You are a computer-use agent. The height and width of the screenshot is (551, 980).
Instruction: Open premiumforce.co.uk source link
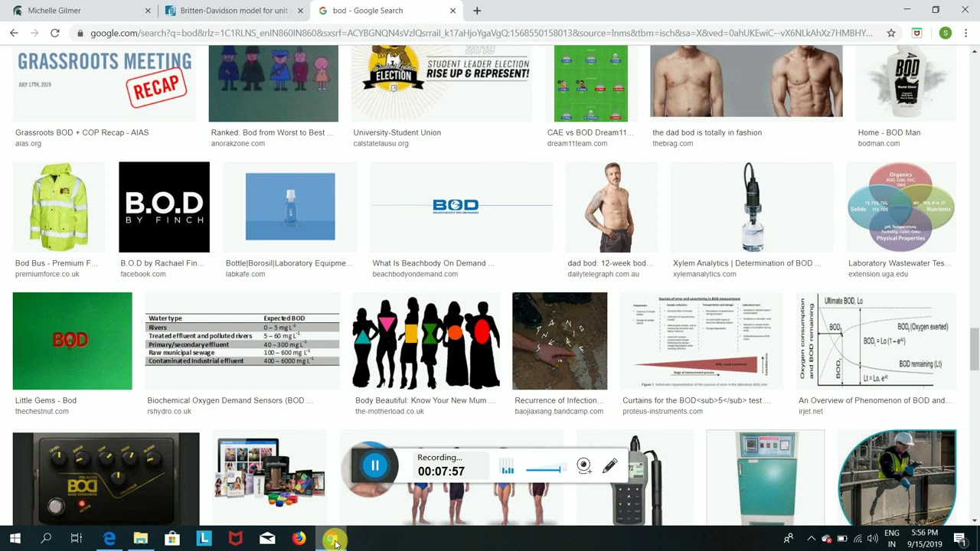(47, 274)
